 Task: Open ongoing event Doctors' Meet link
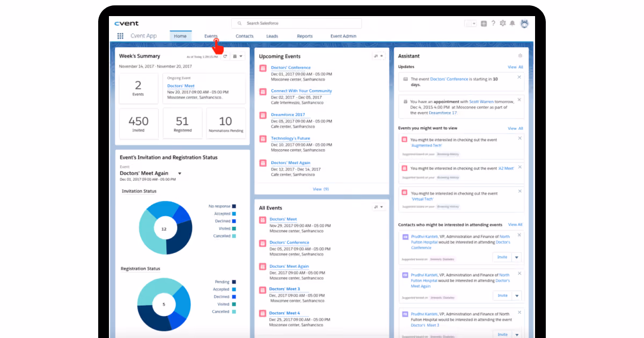click(x=181, y=86)
